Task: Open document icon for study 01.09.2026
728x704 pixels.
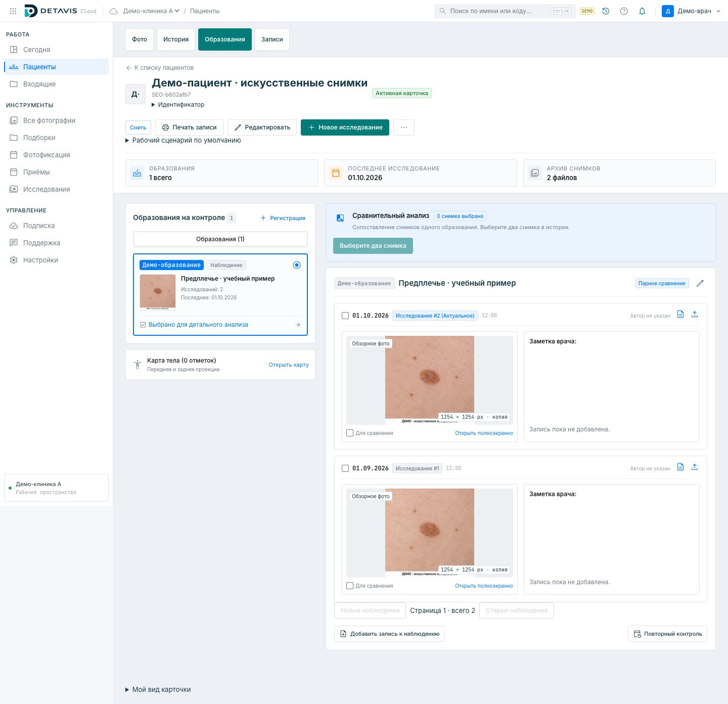Action: tap(680, 467)
